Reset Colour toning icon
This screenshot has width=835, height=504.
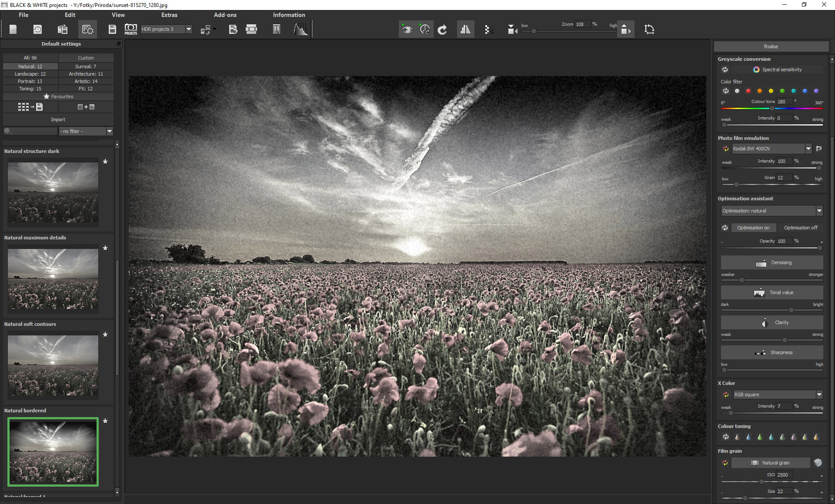(725, 437)
